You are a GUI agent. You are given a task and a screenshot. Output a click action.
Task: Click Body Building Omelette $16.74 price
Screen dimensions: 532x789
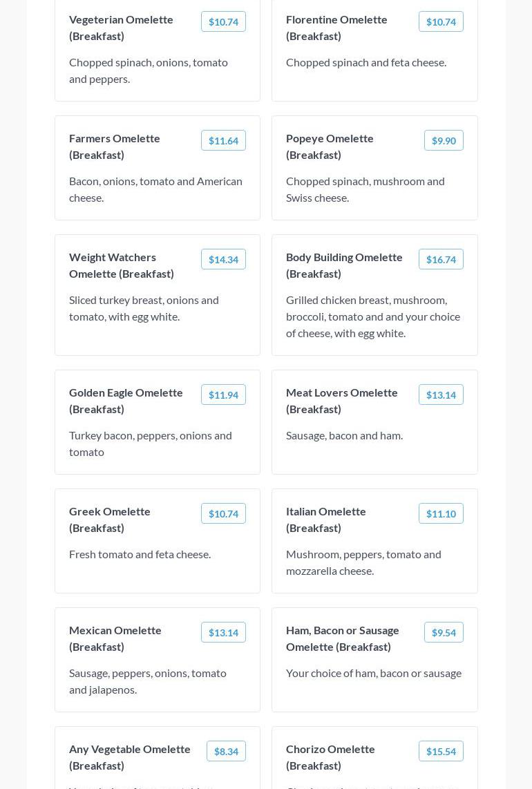[x=441, y=260]
